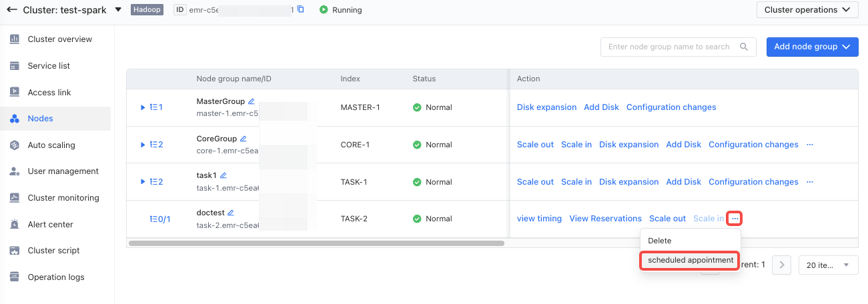Edit the MasterGroup name with the pencil icon
The height and width of the screenshot is (304, 868).
[x=252, y=101]
